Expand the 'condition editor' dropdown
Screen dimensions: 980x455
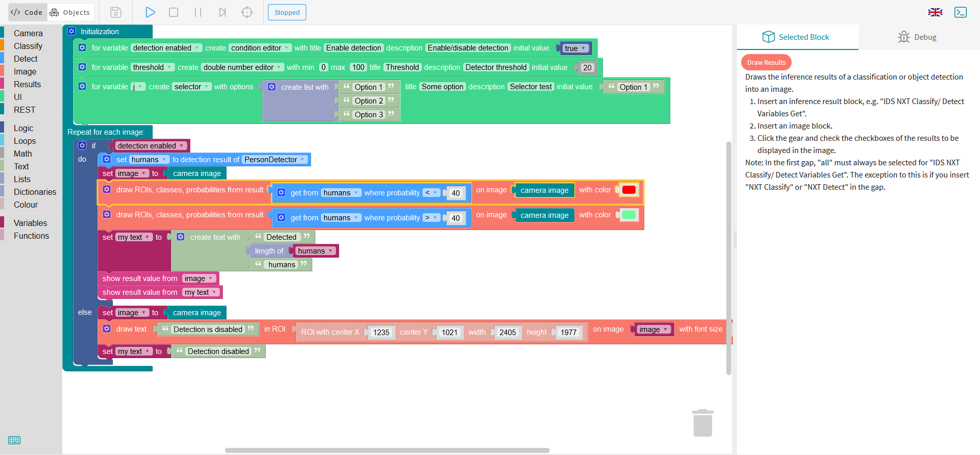pyautogui.click(x=260, y=48)
